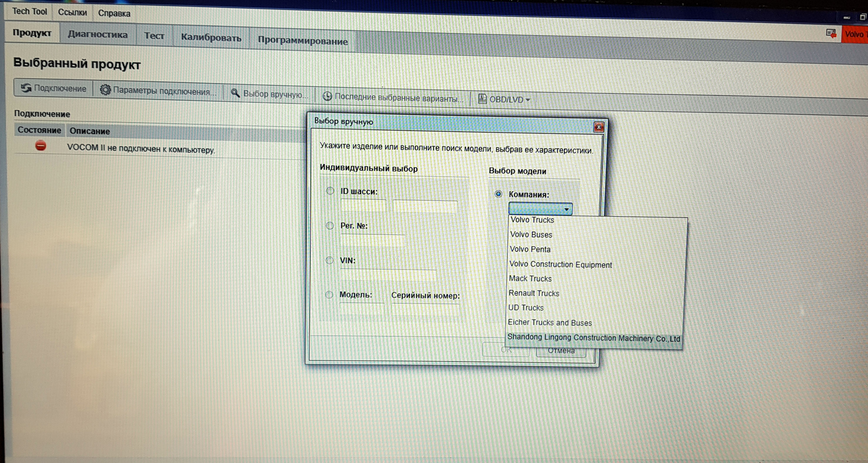Open the Ссылки menu

pyautogui.click(x=72, y=12)
